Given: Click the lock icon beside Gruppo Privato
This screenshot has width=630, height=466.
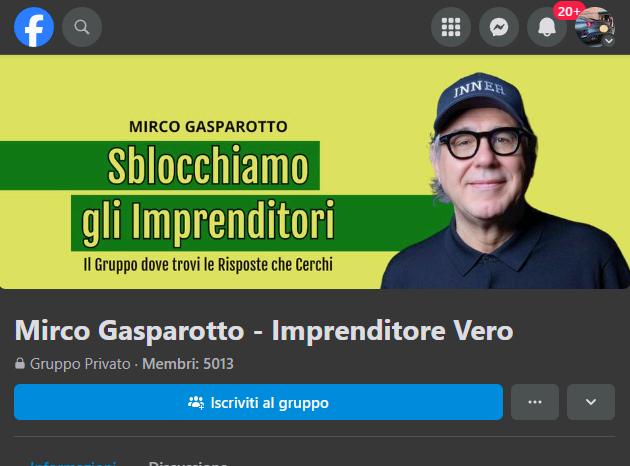Looking at the screenshot, I should (20, 363).
